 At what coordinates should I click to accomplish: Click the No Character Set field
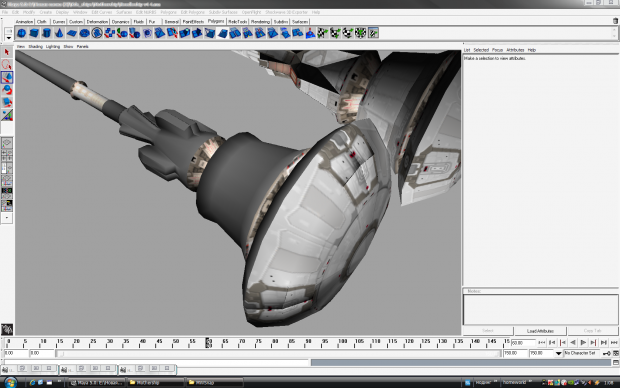(x=582, y=353)
